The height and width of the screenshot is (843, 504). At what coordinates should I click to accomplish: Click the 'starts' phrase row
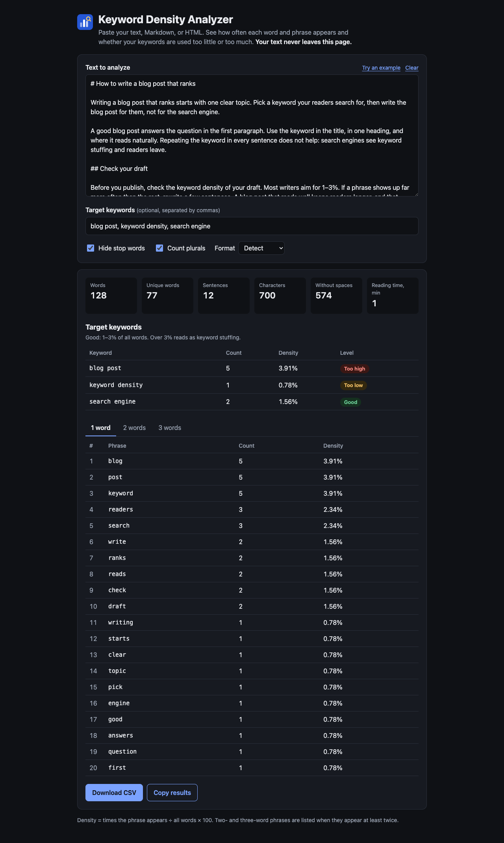[252, 639]
